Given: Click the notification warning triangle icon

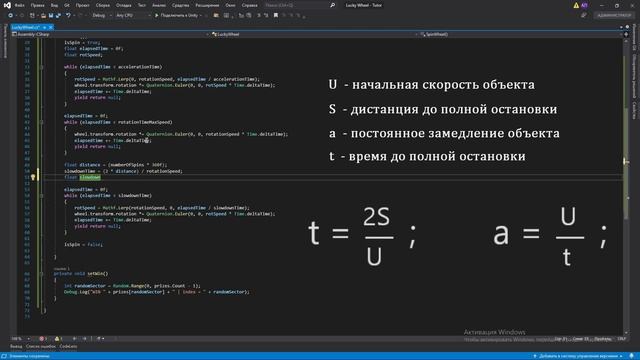Looking at the screenshot, I should [576, 5].
